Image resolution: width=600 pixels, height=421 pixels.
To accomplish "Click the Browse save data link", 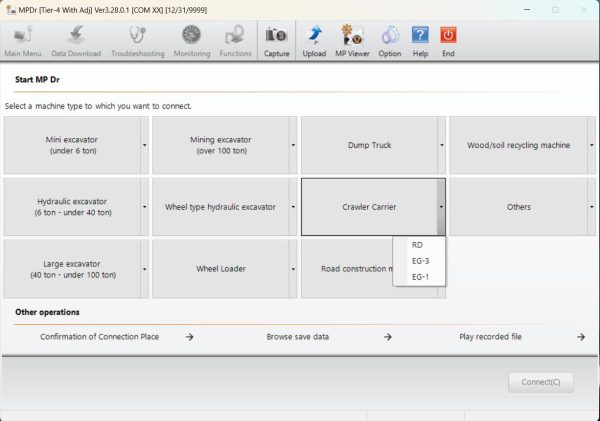I will pyautogui.click(x=298, y=337).
